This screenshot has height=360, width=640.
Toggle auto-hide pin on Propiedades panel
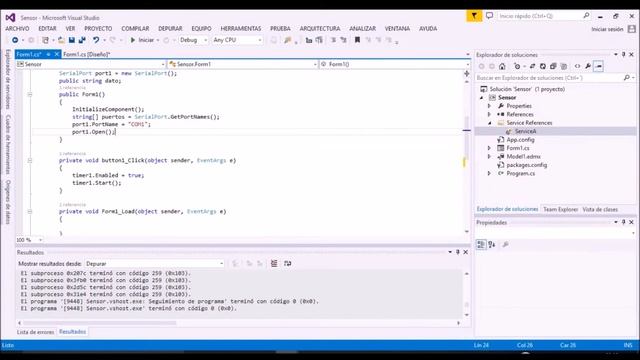point(623,222)
